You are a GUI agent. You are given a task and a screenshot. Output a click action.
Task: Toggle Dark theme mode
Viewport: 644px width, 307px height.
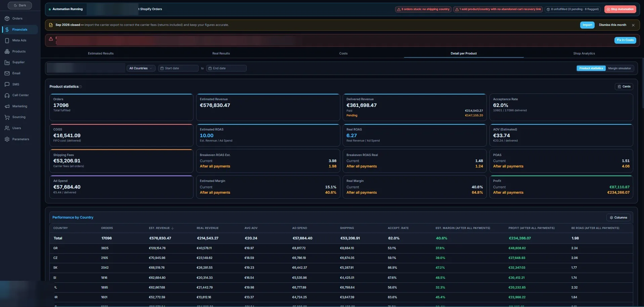click(20, 5)
